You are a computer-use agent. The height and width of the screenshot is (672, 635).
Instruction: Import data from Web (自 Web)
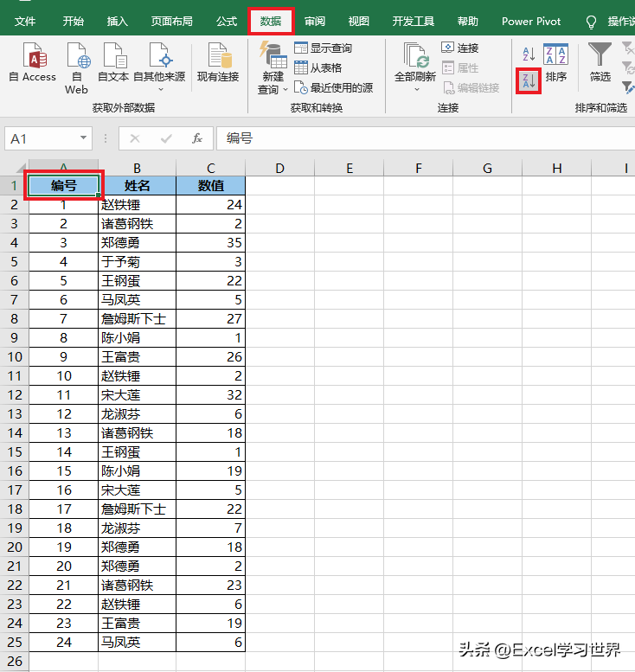point(77,68)
